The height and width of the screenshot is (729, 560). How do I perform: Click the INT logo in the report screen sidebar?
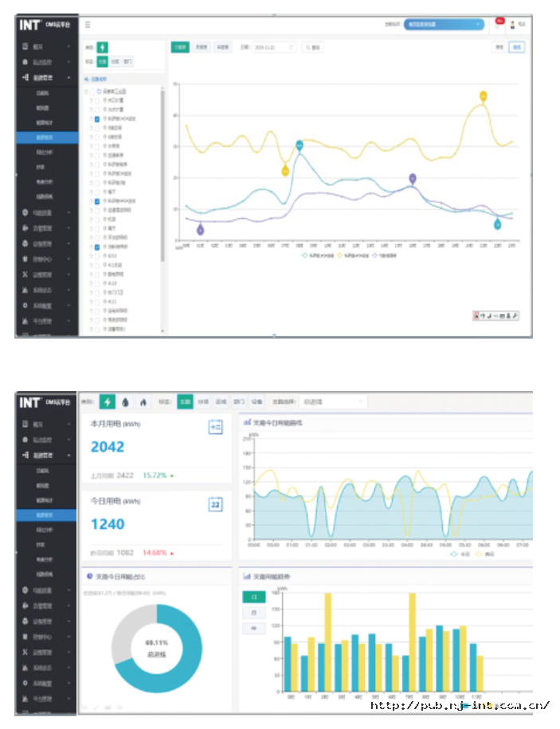click(x=29, y=25)
